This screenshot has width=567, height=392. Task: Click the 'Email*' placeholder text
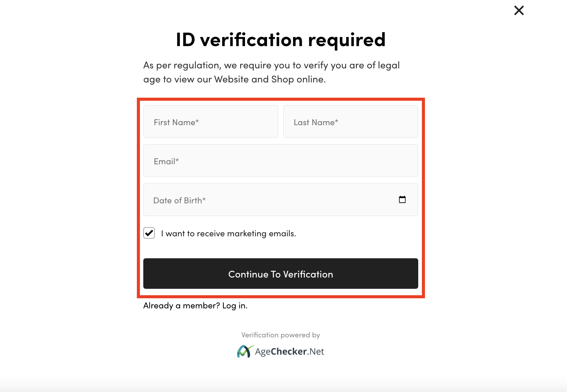(x=166, y=162)
